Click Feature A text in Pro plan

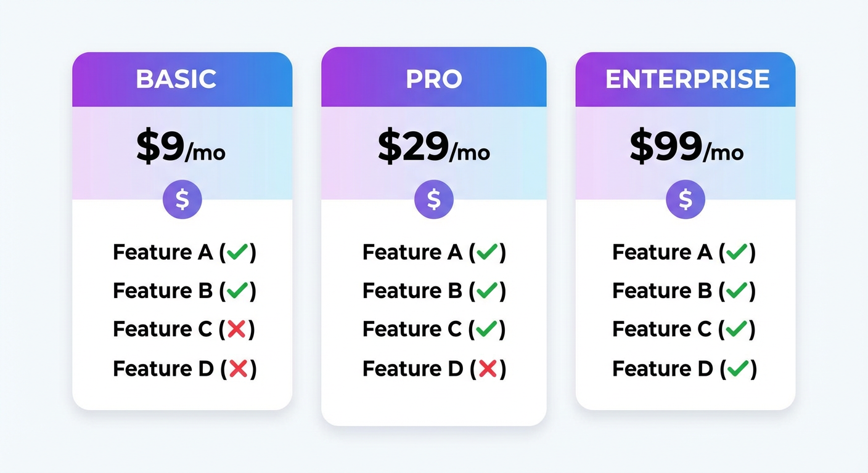(x=412, y=252)
